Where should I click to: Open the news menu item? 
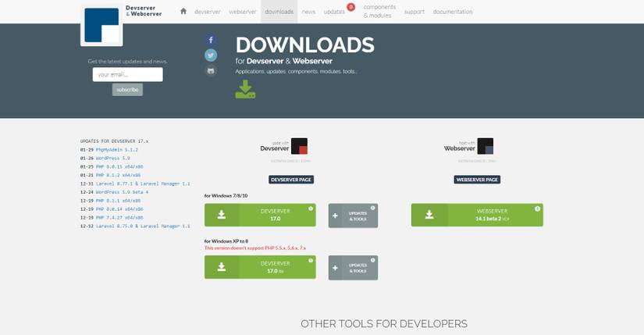pyautogui.click(x=308, y=12)
